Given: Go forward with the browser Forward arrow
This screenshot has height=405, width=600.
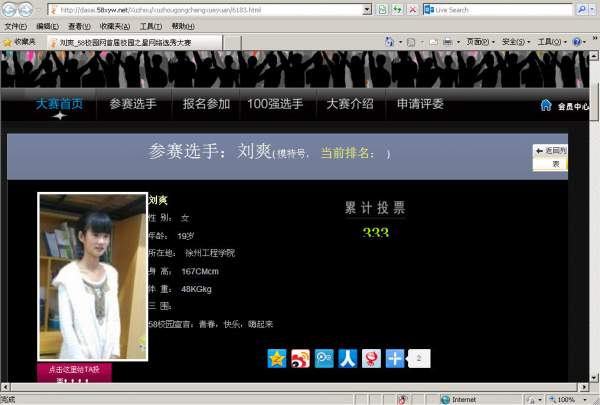Looking at the screenshot, I should click(x=25, y=10).
